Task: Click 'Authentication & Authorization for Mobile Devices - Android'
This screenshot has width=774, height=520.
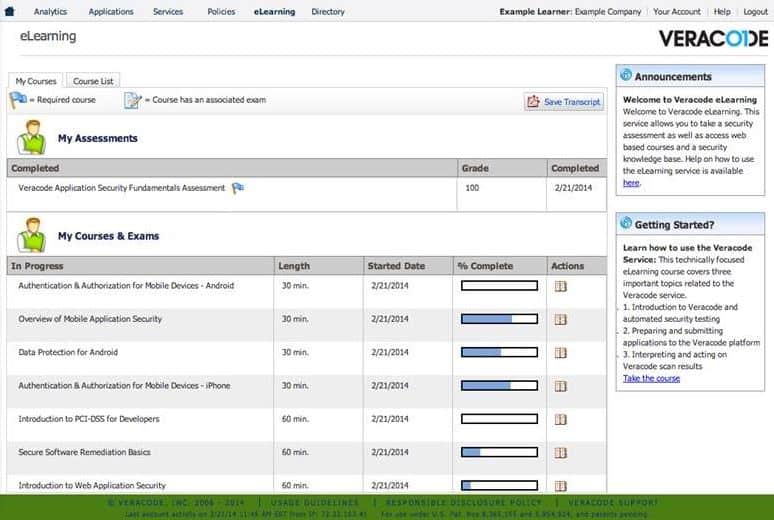Action: [x=126, y=285]
